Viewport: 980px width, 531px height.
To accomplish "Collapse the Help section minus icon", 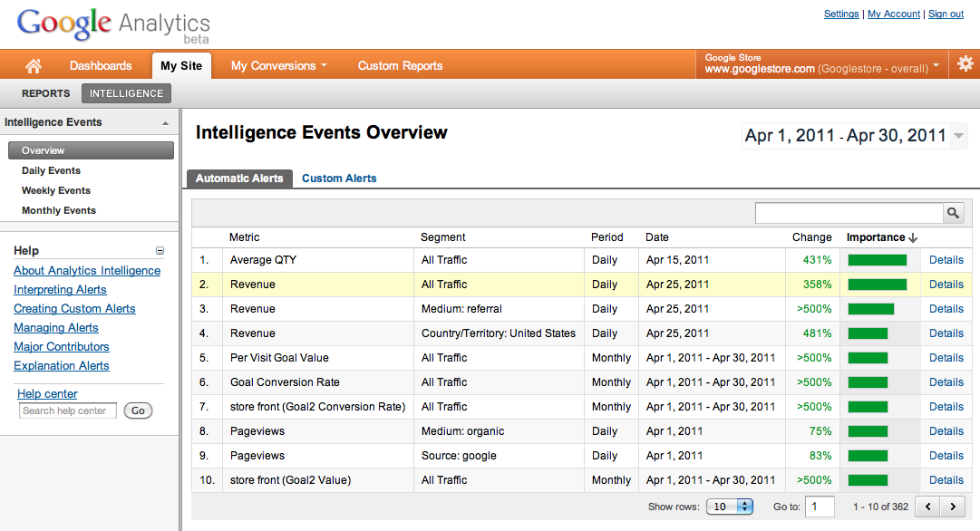I will pos(160,251).
